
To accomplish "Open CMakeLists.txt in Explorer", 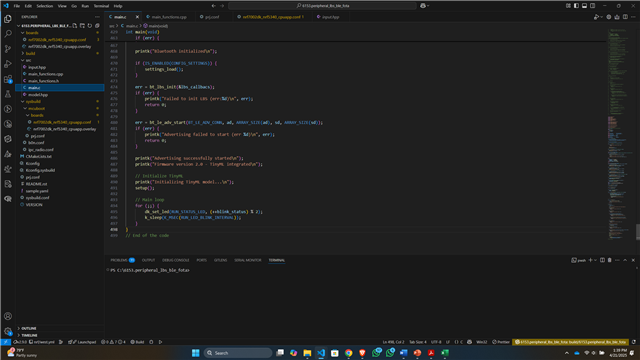I will point(38,156).
